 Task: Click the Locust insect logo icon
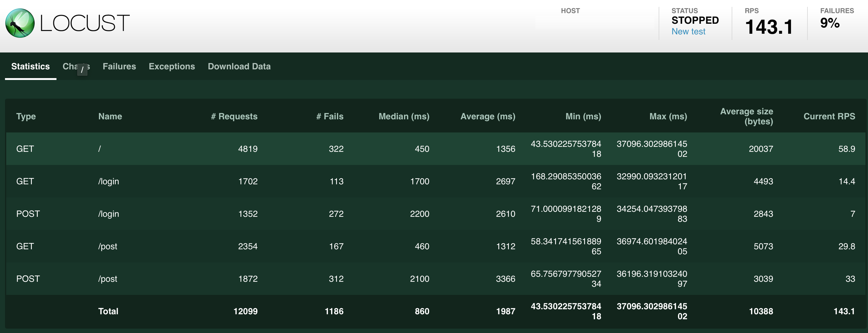click(20, 23)
